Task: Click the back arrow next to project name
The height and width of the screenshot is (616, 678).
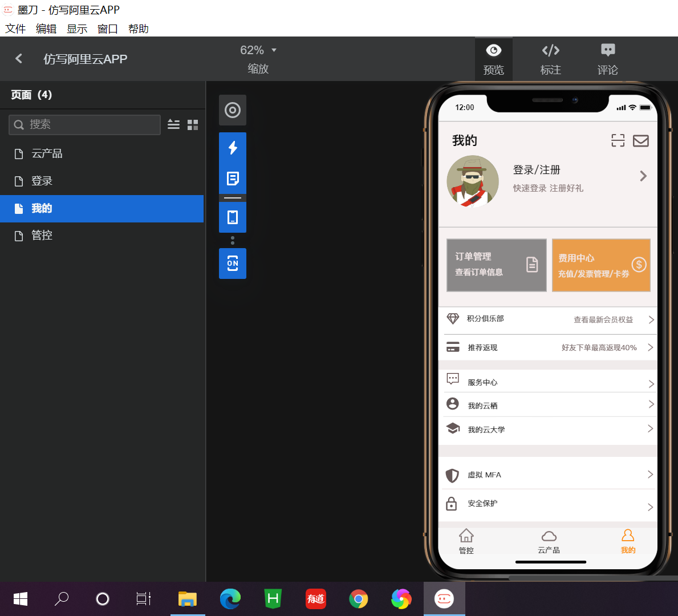Action: [x=19, y=58]
